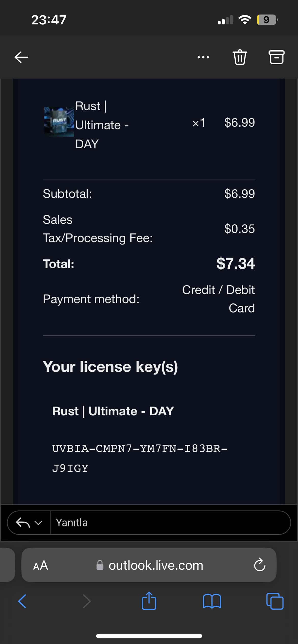Open the three-dot more options menu
Screen dimensions: 298x644
203,57
